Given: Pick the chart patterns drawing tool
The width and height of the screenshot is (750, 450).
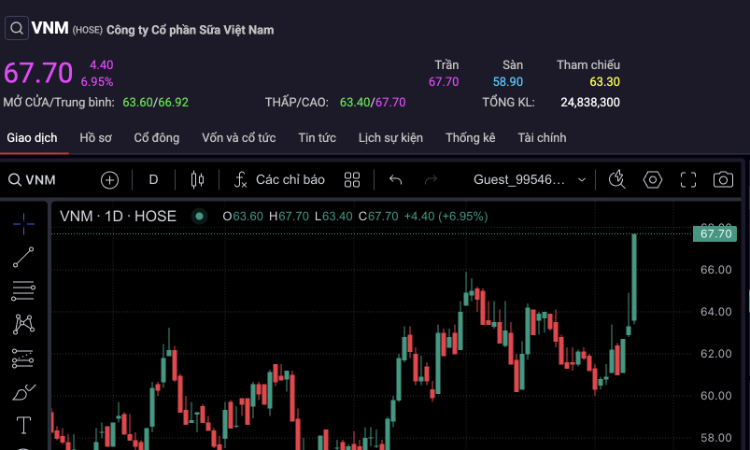Looking at the screenshot, I should point(23,324).
